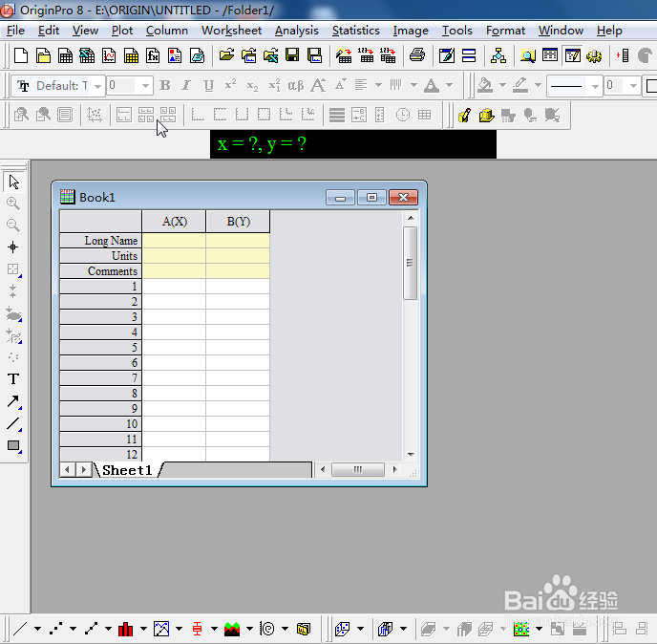Click the Area plot icon
The height and width of the screenshot is (644, 657).
click(x=232, y=629)
